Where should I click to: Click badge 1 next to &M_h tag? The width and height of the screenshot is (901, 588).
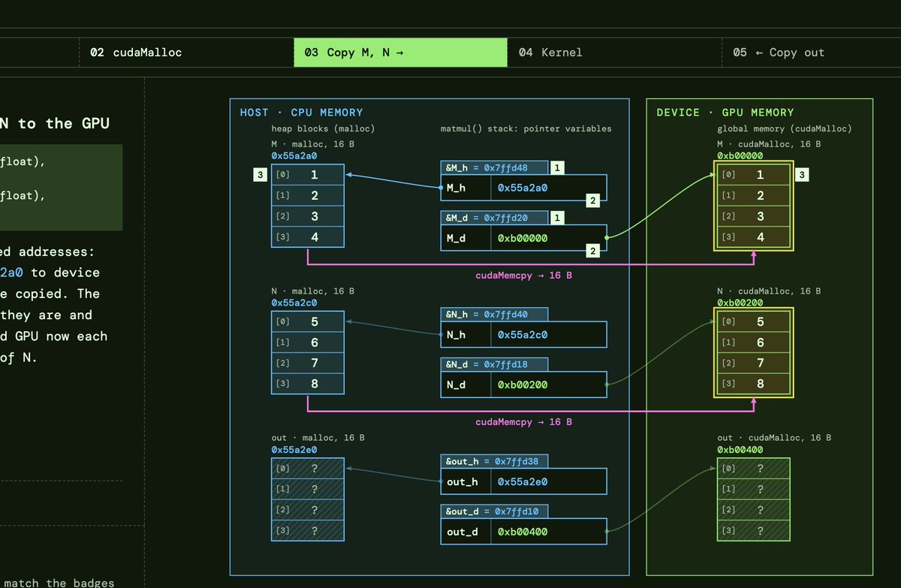(557, 168)
